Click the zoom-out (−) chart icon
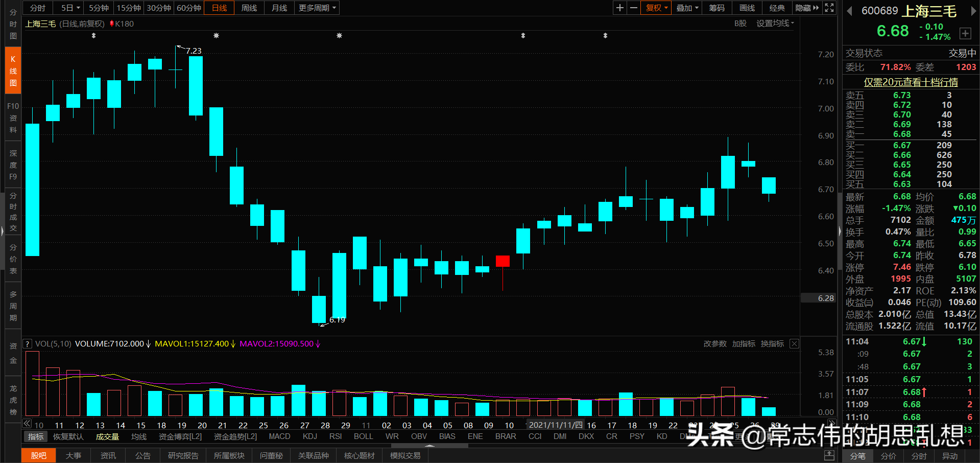 click(x=633, y=8)
